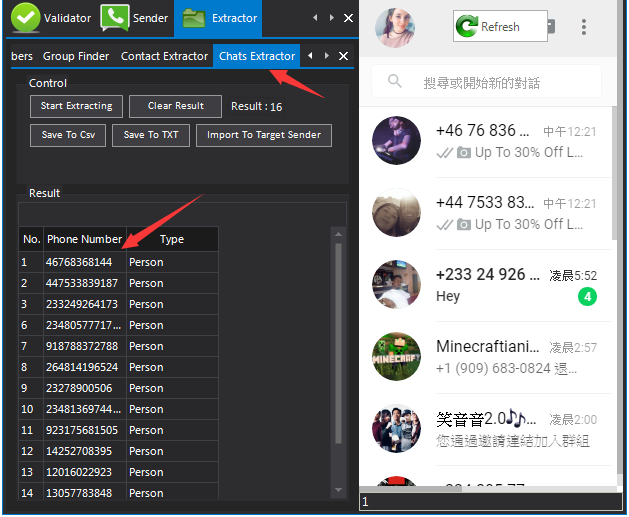Click Clear Result button

coord(175,106)
